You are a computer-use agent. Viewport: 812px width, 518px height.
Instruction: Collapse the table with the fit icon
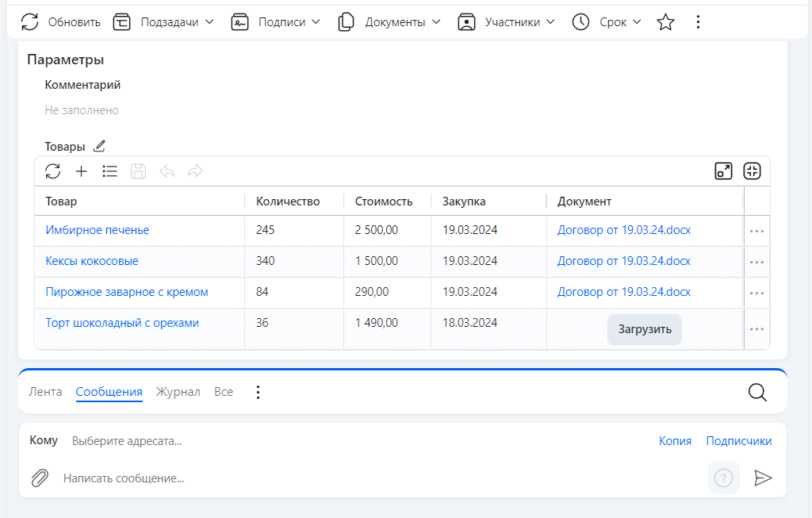pos(752,171)
